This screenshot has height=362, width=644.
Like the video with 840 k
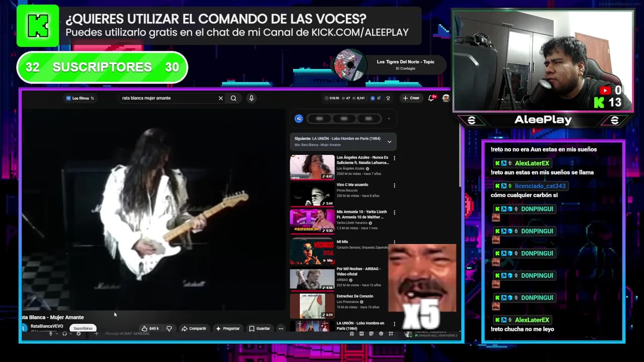[x=150, y=328]
